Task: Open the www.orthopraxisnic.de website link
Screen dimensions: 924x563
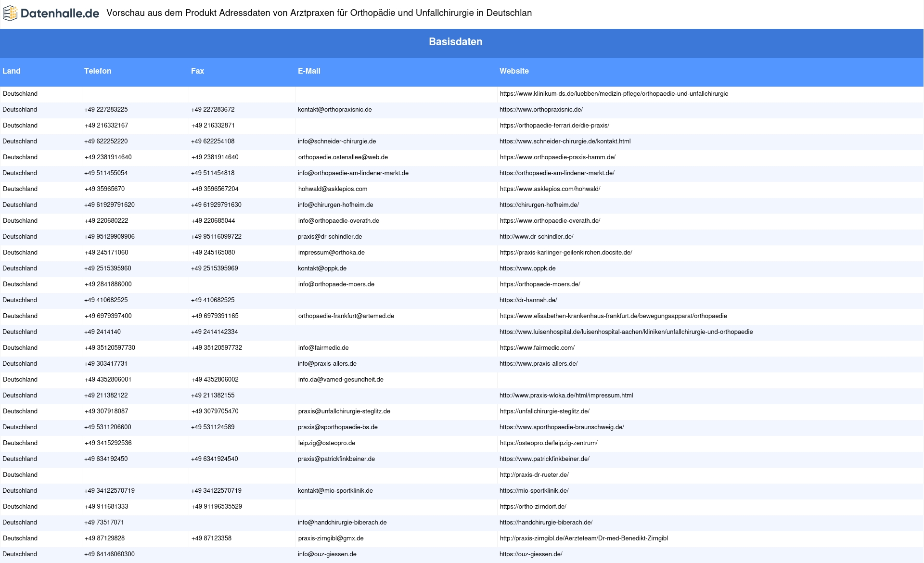Action: (541, 110)
